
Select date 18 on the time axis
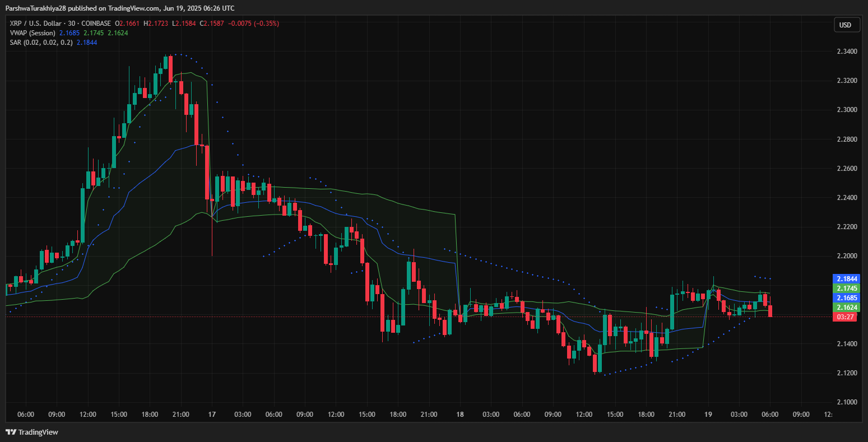[x=459, y=415]
